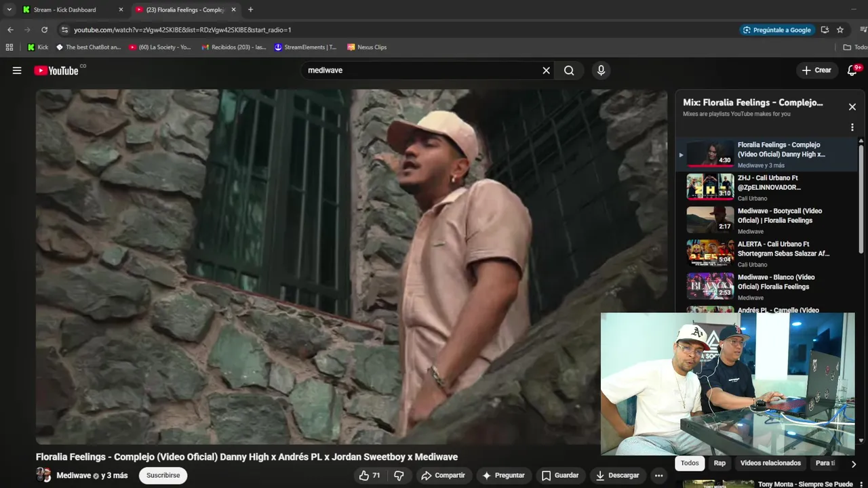Open the Kick bookmark

coord(38,47)
